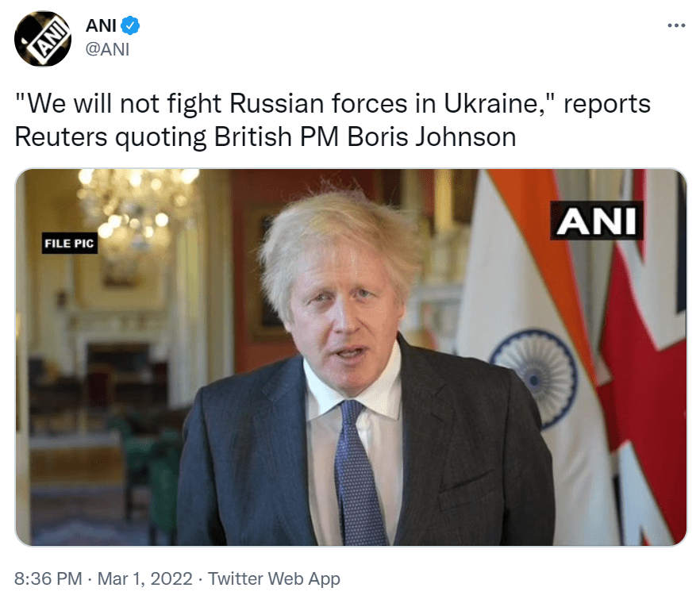Click the date Mar 1, 2022
700x607 pixels.
pos(145,579)
